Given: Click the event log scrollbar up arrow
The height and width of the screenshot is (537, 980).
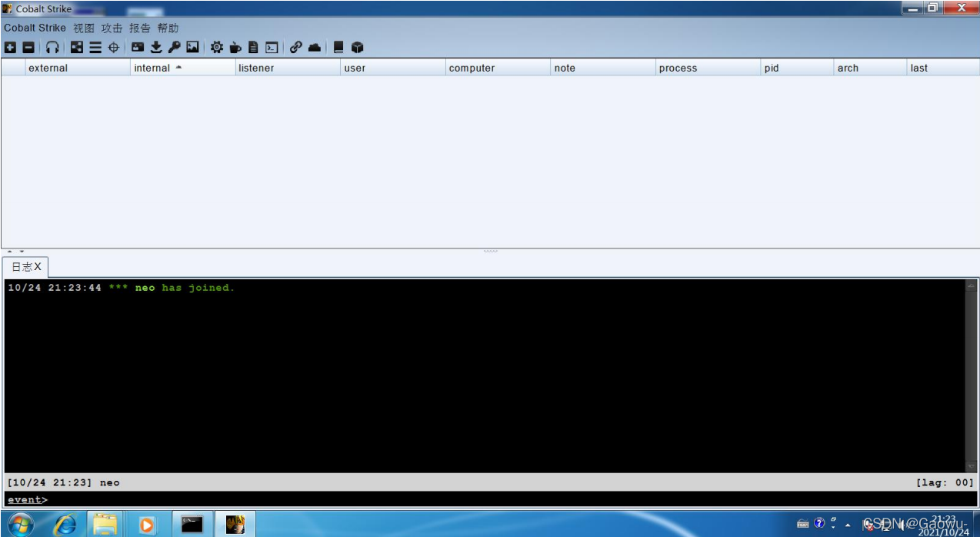Looking at the screenshot, I should click(971, 285).
